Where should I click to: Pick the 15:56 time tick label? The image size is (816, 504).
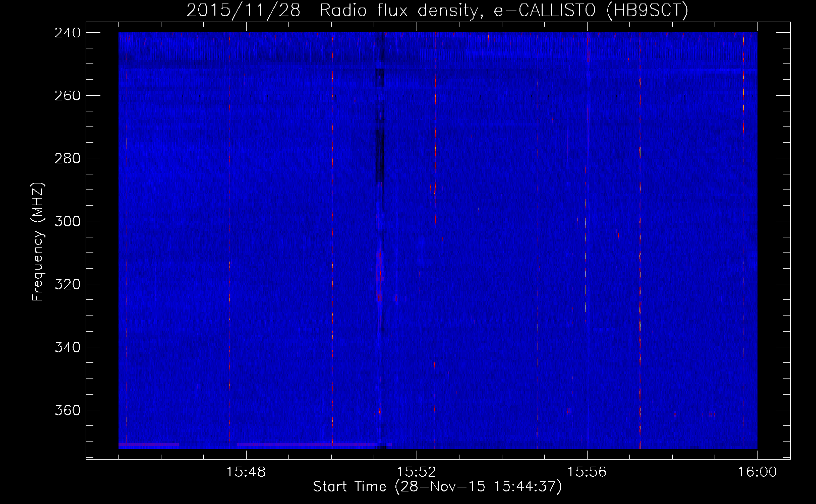tap(587, 472)
